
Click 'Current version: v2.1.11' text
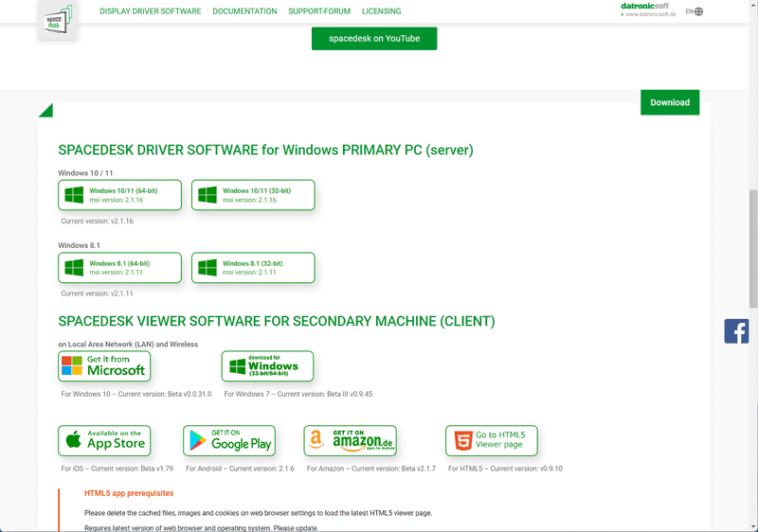point(97,293)
